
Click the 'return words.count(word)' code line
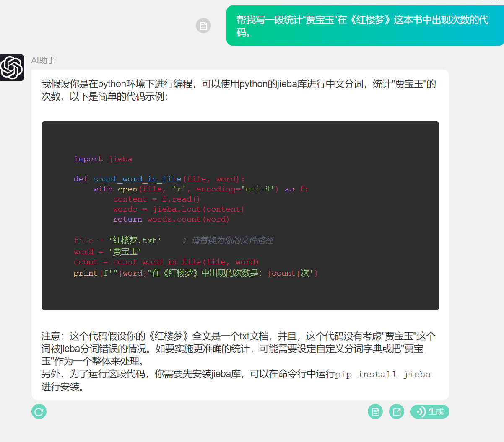171,219
